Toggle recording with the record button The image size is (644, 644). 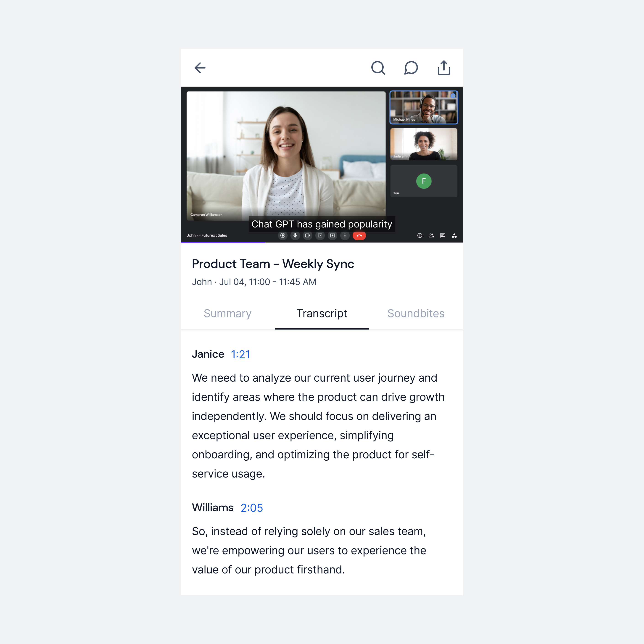pyautogui.click(x=283, y=236)
